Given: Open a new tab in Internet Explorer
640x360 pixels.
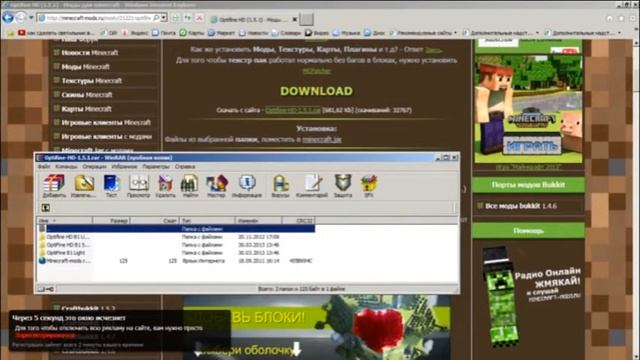Looking at the screenshot, I should (307, 19).
